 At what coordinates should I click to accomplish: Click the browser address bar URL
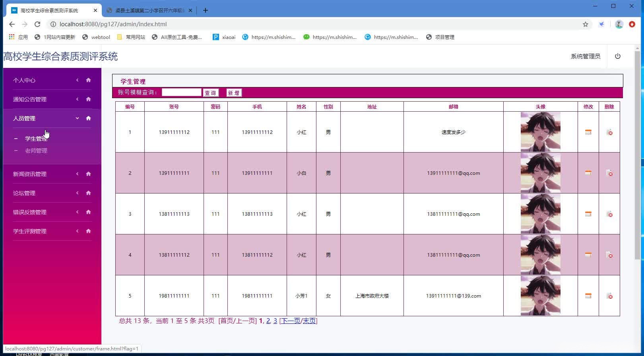(x=113, y=24)
